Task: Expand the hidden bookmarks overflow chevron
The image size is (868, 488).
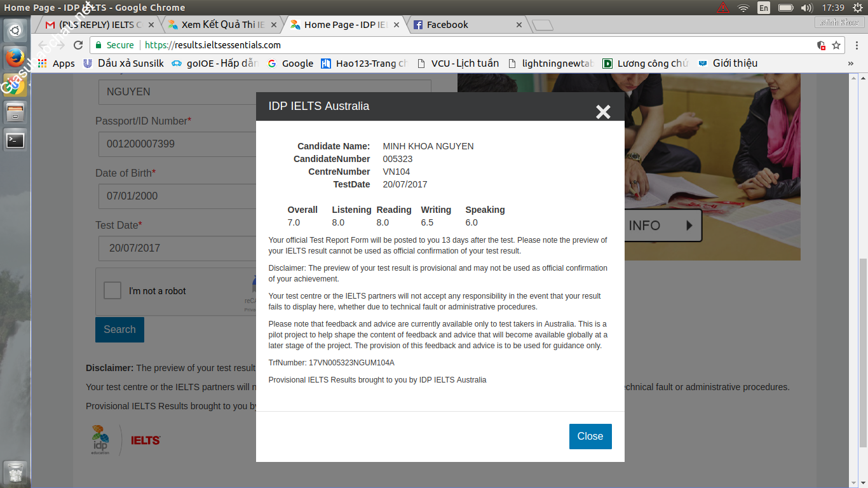Action: [x=850, y=64]
